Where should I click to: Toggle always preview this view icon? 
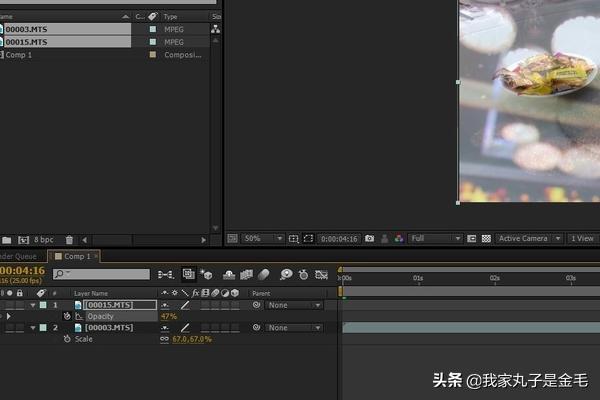(232, 238)
